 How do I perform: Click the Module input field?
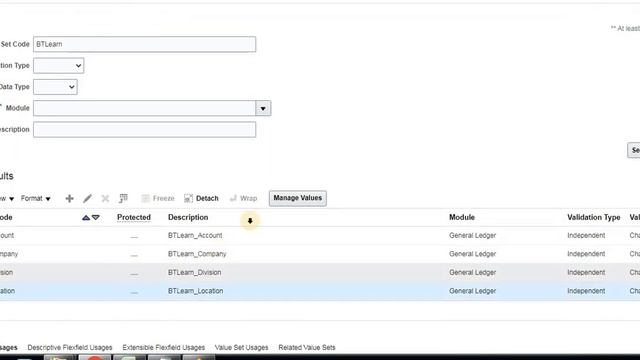click(x=144, y=108)
